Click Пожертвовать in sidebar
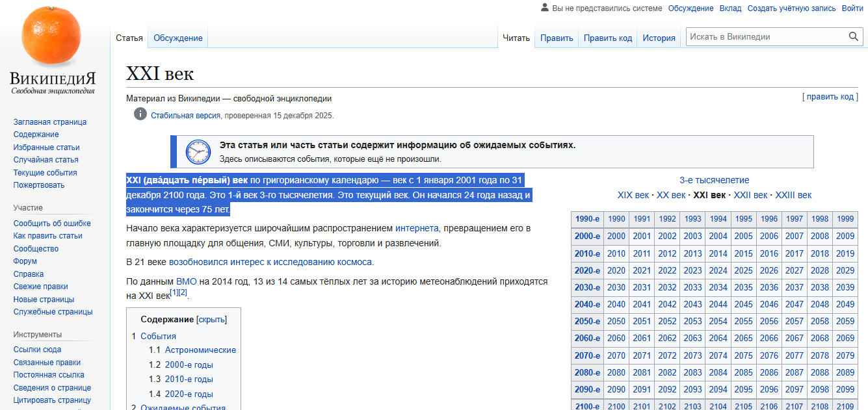Image resolution: width=868 pixels, height=410 pixels. 39,185
